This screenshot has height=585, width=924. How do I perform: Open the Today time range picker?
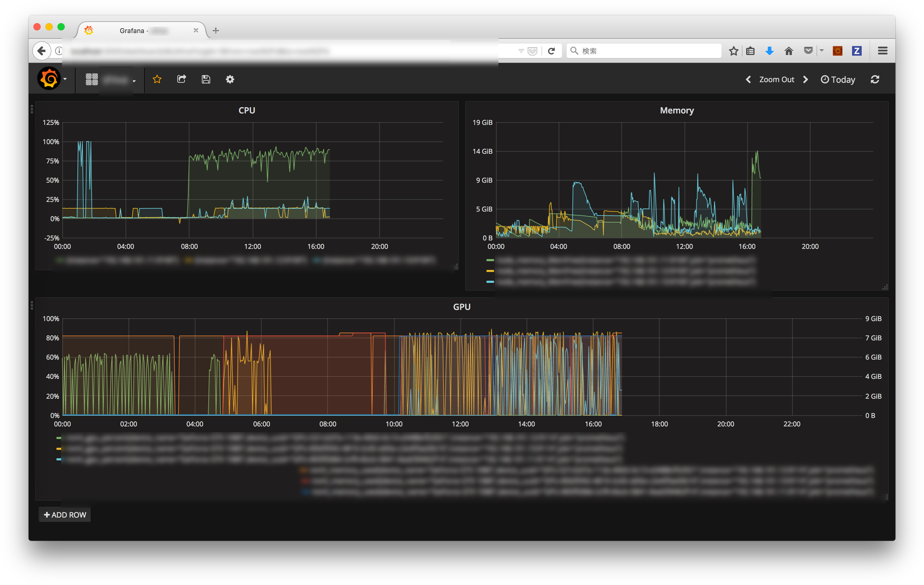[x=838, y=79]
